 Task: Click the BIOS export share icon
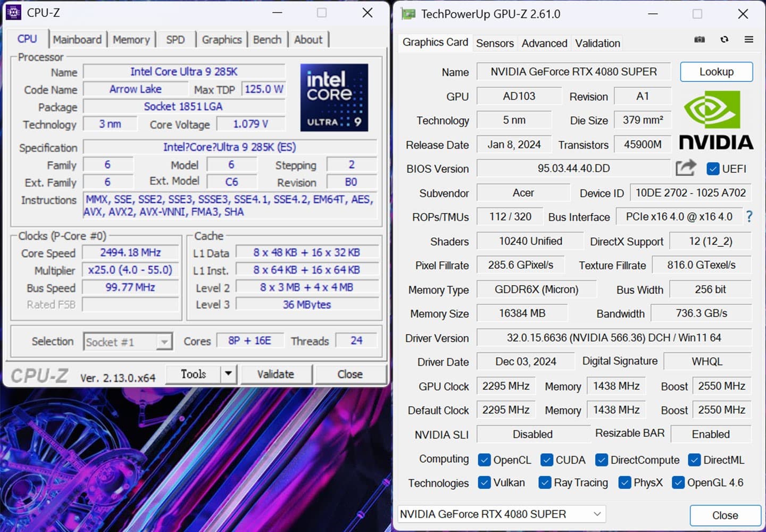(686, 168)
